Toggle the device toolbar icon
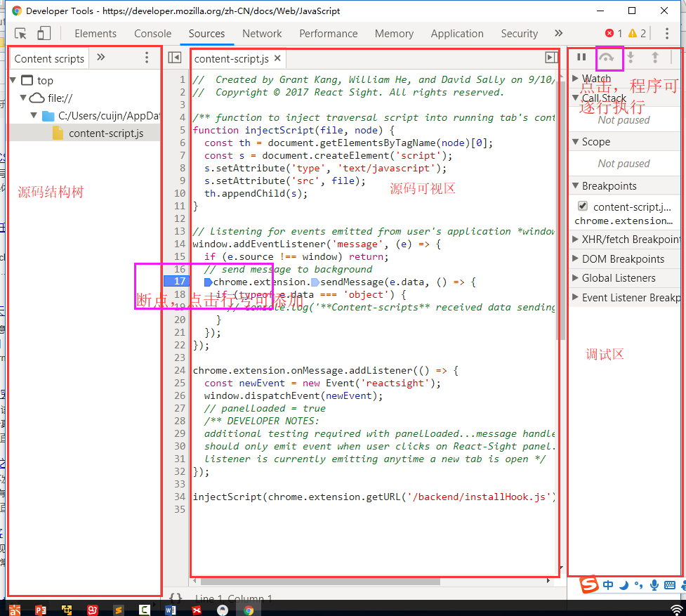This screenshot has height=616, width=686. pos(44,33)
